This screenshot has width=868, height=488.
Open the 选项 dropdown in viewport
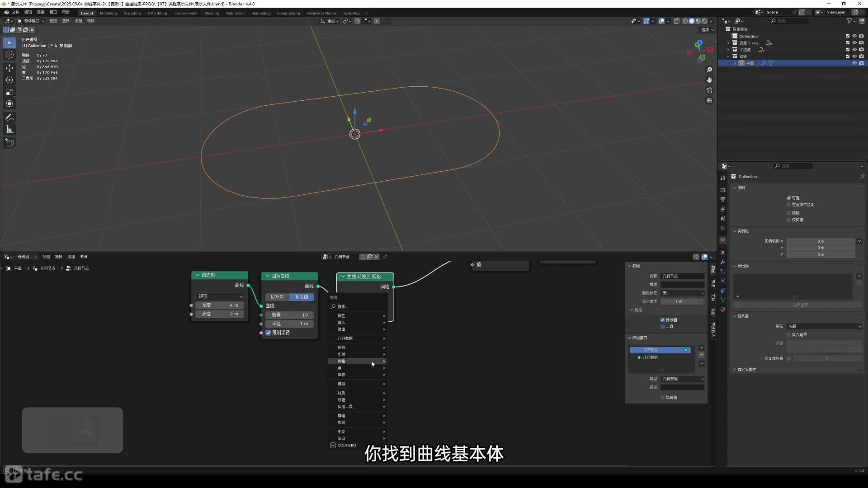(x=707, y=30)
